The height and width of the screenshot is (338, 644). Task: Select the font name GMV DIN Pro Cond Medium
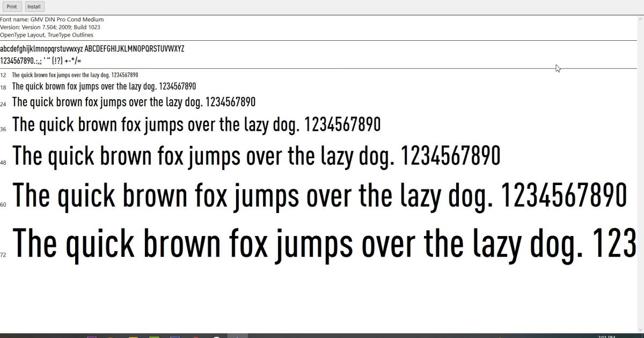pos(52,19)
